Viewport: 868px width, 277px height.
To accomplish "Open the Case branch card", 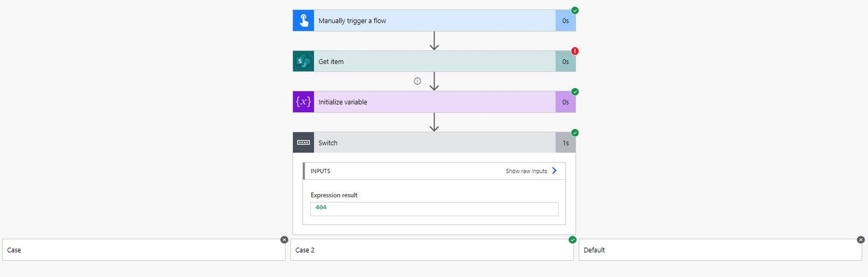I will click(x=144, y=250).
